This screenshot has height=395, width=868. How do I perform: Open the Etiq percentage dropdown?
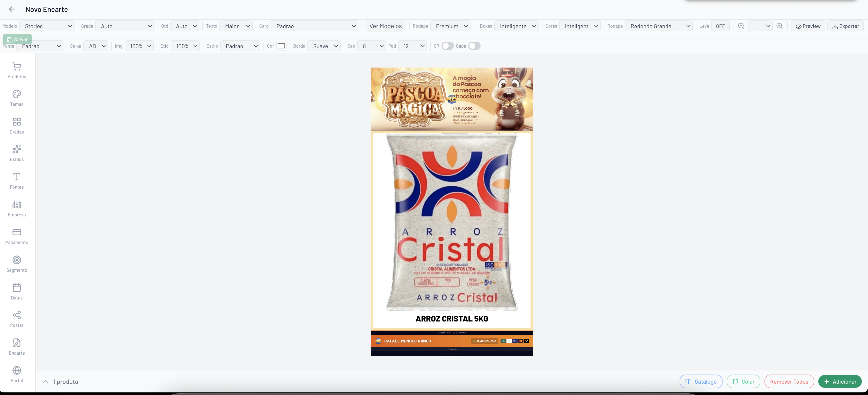coord(185,46)
